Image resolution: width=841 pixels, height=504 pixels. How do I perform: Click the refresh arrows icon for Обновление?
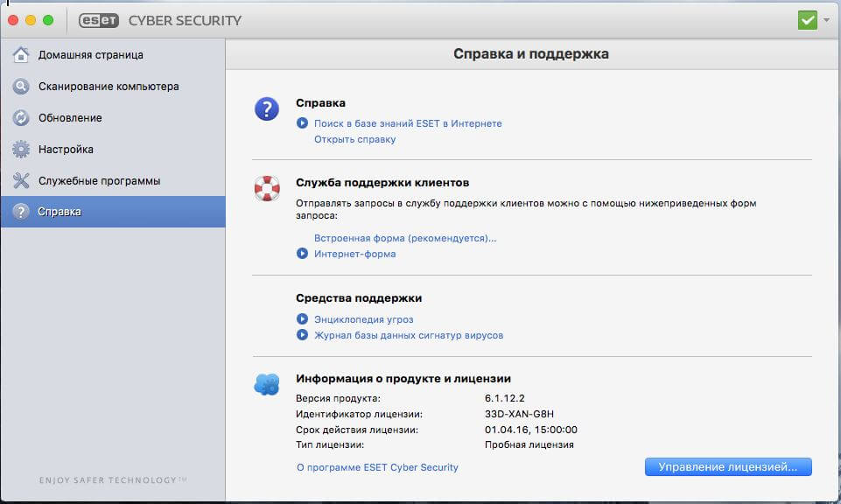[x=21, y=118]
